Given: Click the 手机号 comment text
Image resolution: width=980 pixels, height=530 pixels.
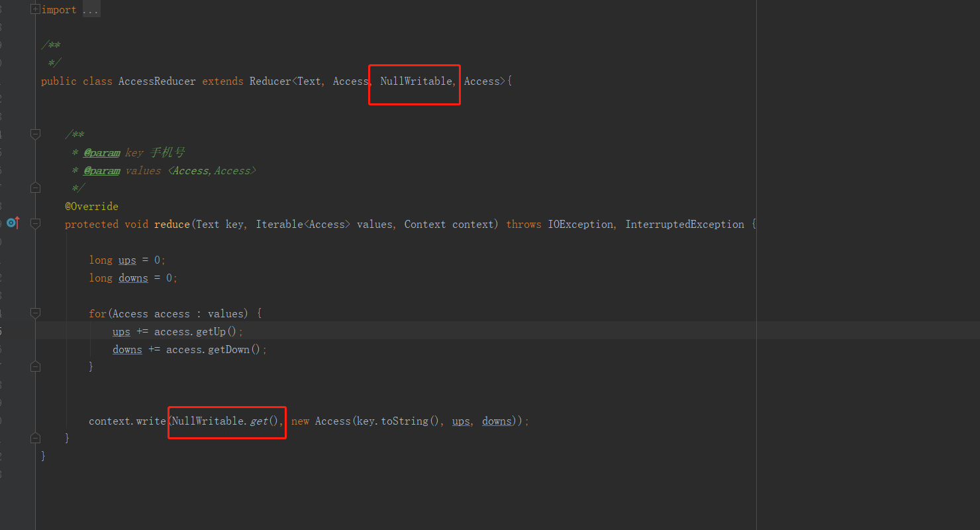Looking at the screenshot, I should pyautogui.click(x=167, y=153).
